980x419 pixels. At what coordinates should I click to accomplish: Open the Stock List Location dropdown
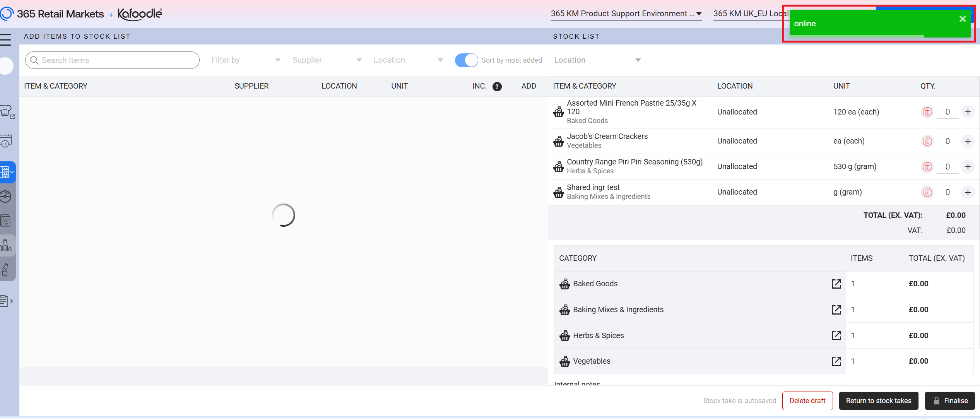coord(597,60)
